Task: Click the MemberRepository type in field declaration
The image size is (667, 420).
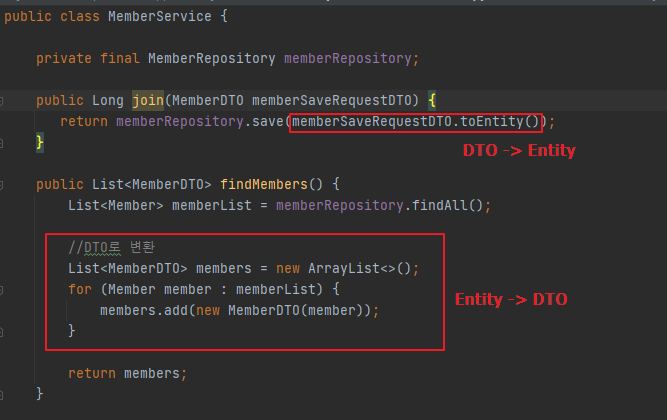Action: pyautogui.click(x=211, y=58)
